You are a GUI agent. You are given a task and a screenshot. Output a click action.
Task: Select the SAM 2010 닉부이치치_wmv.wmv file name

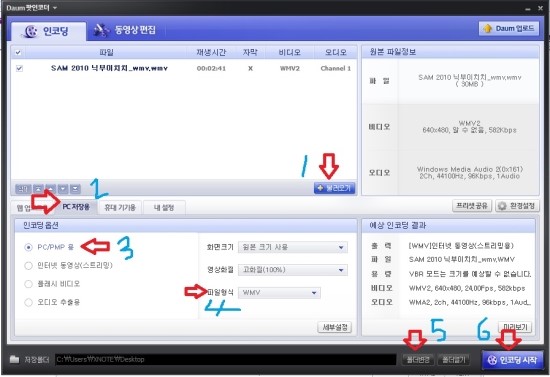[109, 68]
